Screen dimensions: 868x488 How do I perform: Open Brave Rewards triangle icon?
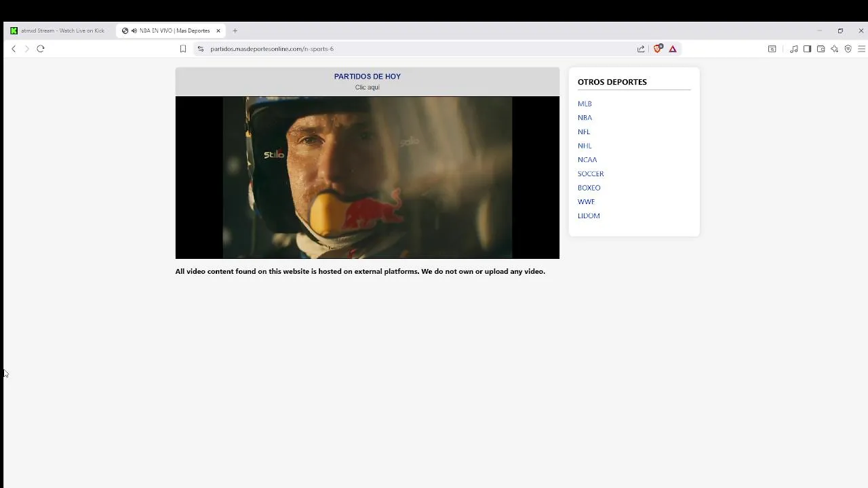coord(673,49)
